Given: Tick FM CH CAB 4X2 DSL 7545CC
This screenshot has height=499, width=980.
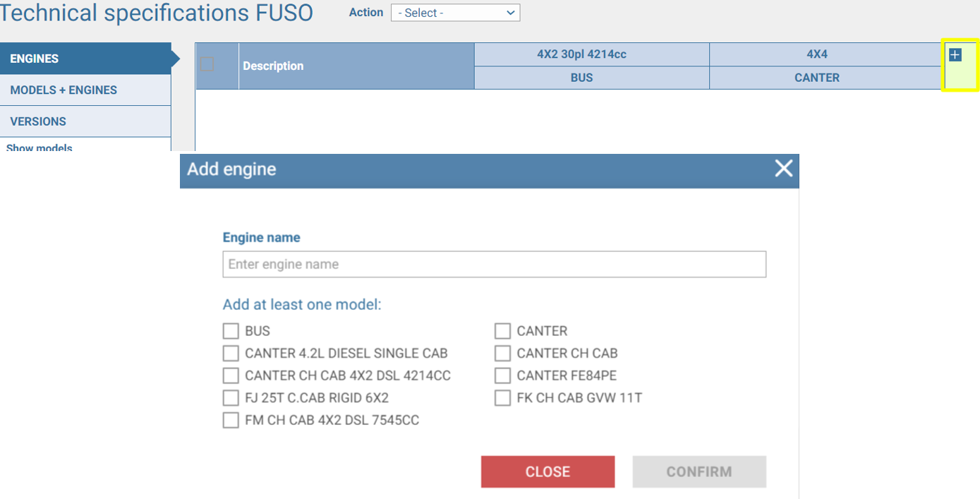Looking at the screenshot, I should pyautogui.click(x=231, y=421).
